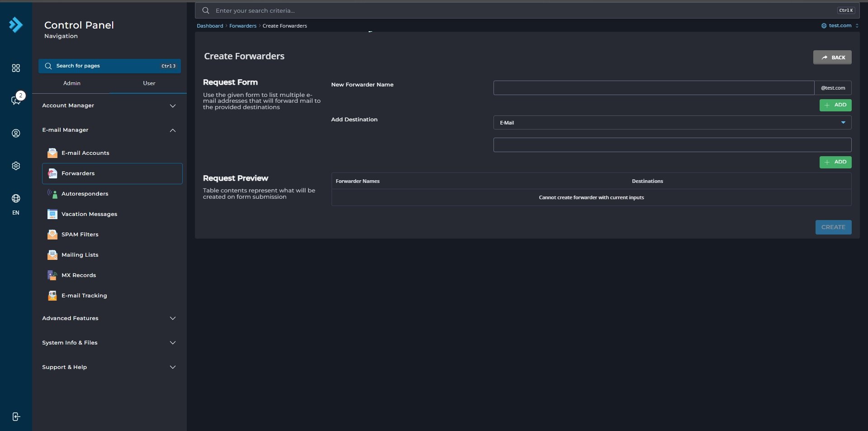Image resolution: width=868 pixels, height=431 pixels.
Task: Focus the destination e-mail input field
Action: [x=672, y=145]
